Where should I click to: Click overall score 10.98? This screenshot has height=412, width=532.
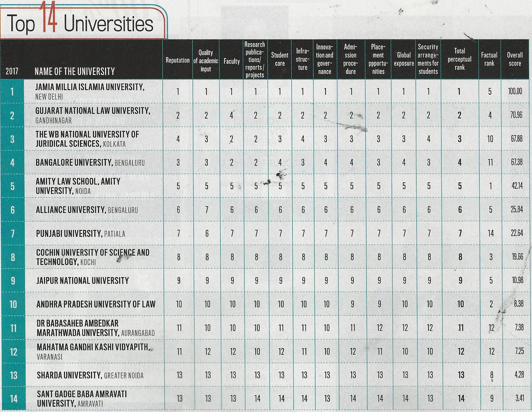click(518, 280)
